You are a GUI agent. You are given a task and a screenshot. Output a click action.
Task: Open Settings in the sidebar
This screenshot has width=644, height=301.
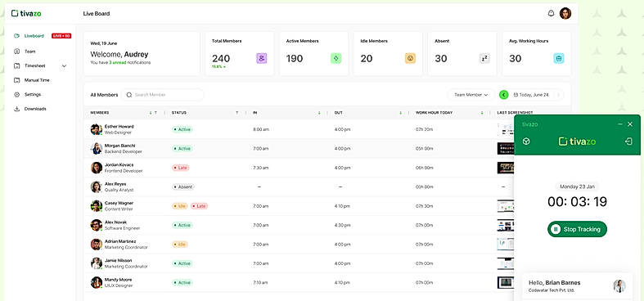click(x=33, y=94)
